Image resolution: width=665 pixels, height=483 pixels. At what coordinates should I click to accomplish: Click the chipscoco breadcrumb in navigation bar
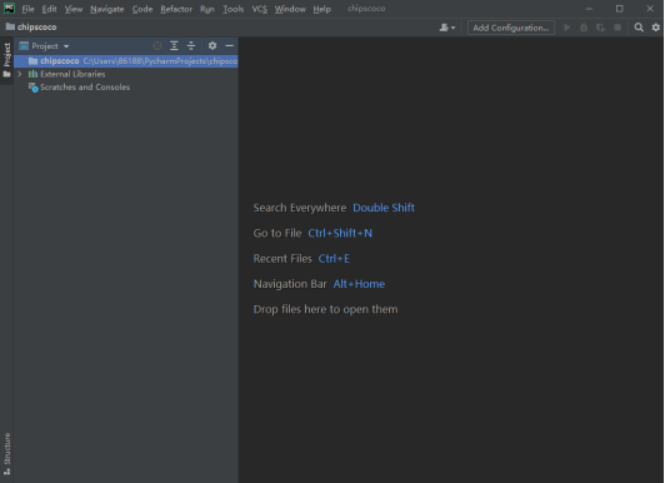[x=31, y=27]
